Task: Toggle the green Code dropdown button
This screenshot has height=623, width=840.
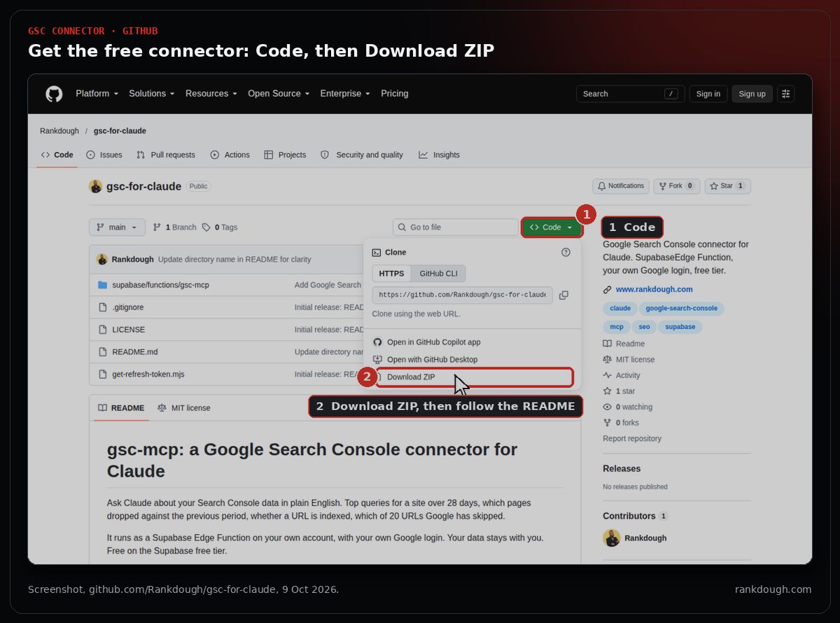Action: click(552, 227)
